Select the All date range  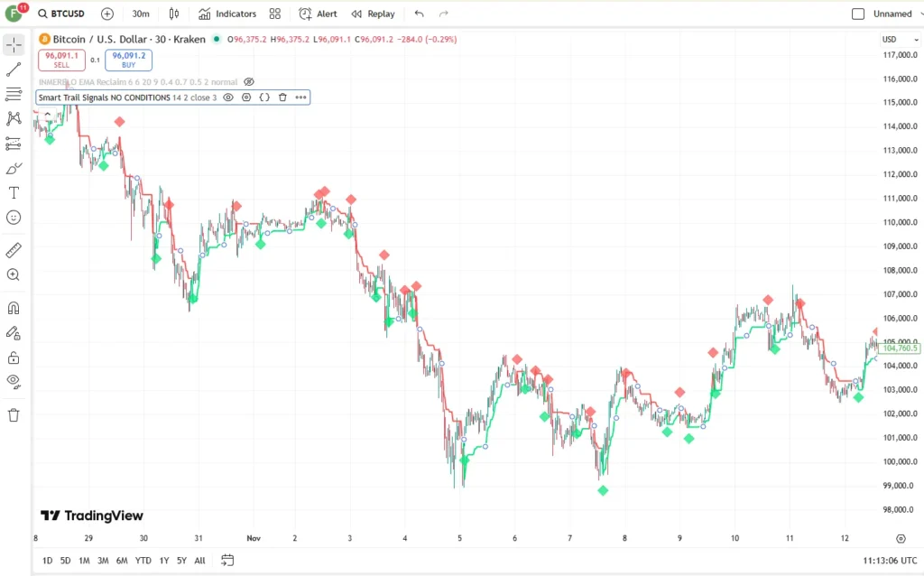(199, 561)
